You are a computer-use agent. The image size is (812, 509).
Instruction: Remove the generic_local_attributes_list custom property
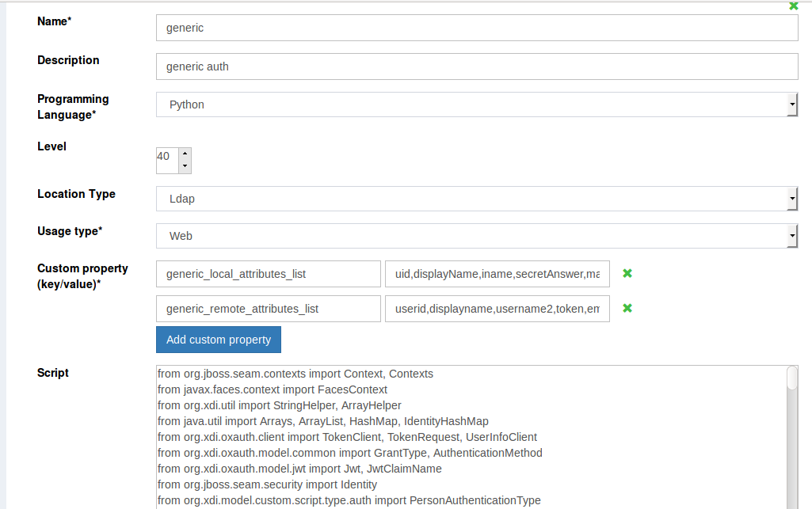click(x=627, y=274)
